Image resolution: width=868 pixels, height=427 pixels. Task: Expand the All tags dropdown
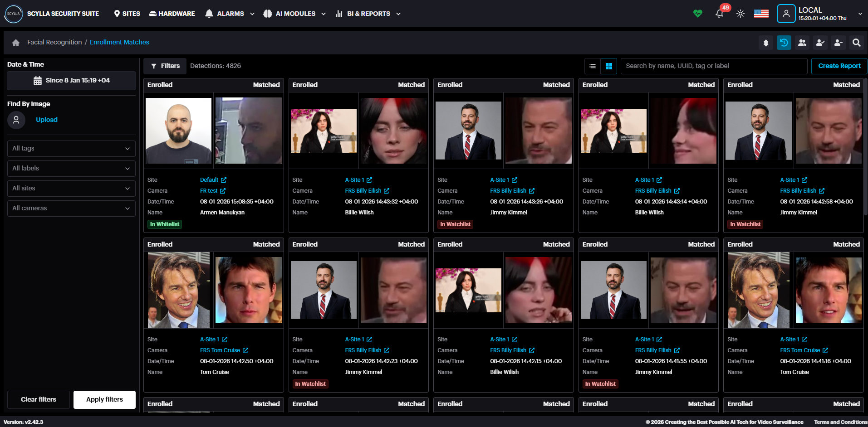[71, 149]
